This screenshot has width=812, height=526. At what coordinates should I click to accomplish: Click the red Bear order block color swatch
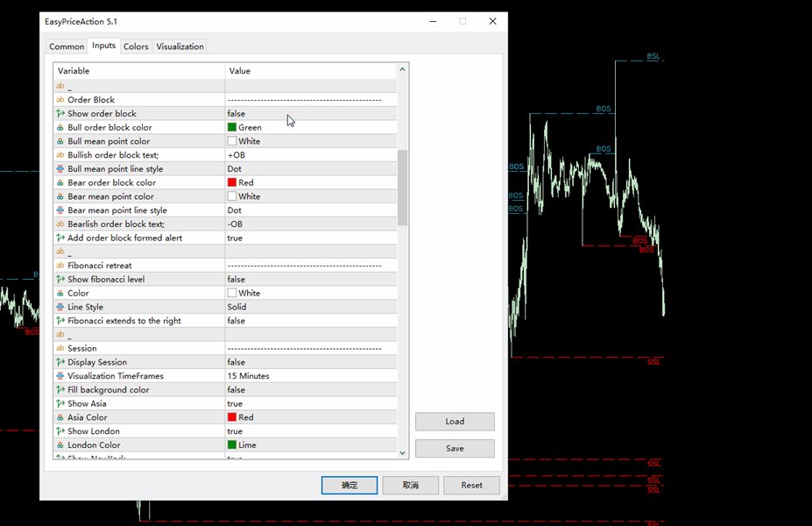232,183
